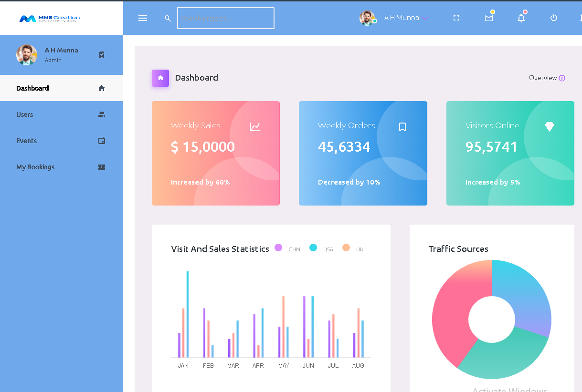Screen dimensions: 582x392
Task: Click the Dashboard page heading
Action: click(197, 78)
